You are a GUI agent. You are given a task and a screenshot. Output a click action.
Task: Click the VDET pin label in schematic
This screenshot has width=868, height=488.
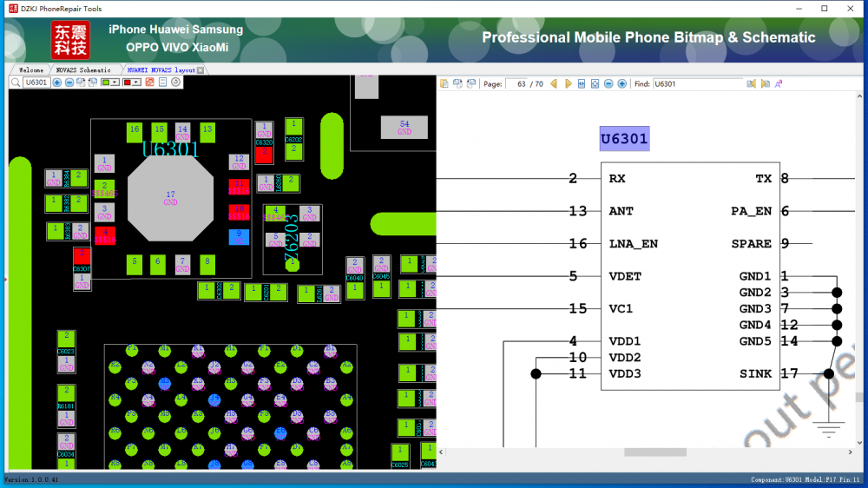(625, 276)
